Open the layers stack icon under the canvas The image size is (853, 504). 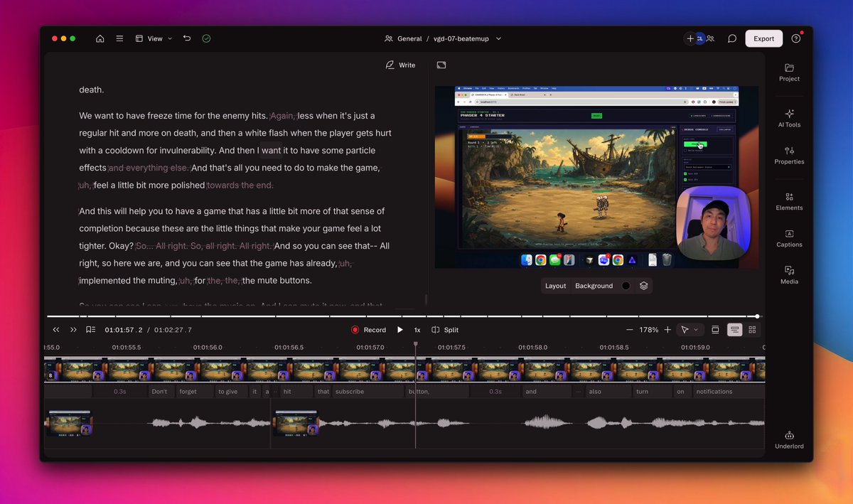coord(643,286)
